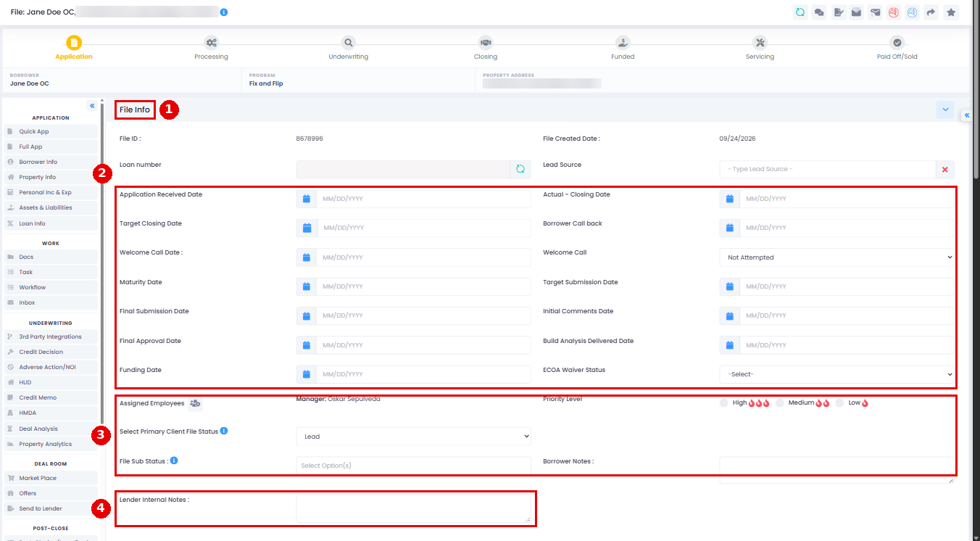980x541 pixels.
Task: Click the info icon beside Select Primary Client File Status
Action: pos(224,431)
